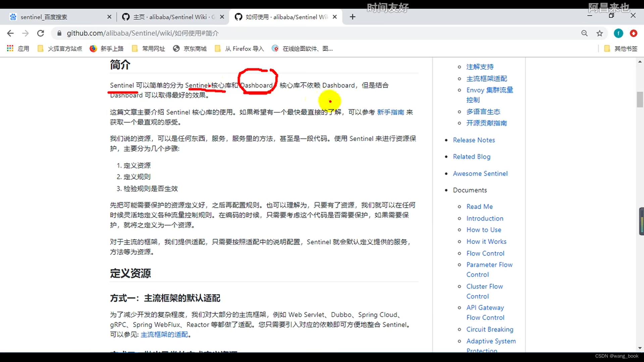Open sidebar link 注解支持
This screenshot has width=644, height=362.
click(x=480, y=67)
